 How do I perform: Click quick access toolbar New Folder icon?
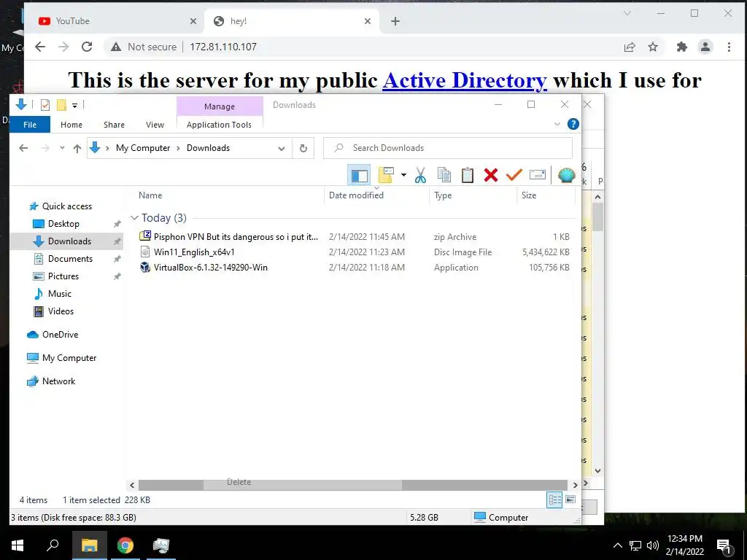point(61,105)
